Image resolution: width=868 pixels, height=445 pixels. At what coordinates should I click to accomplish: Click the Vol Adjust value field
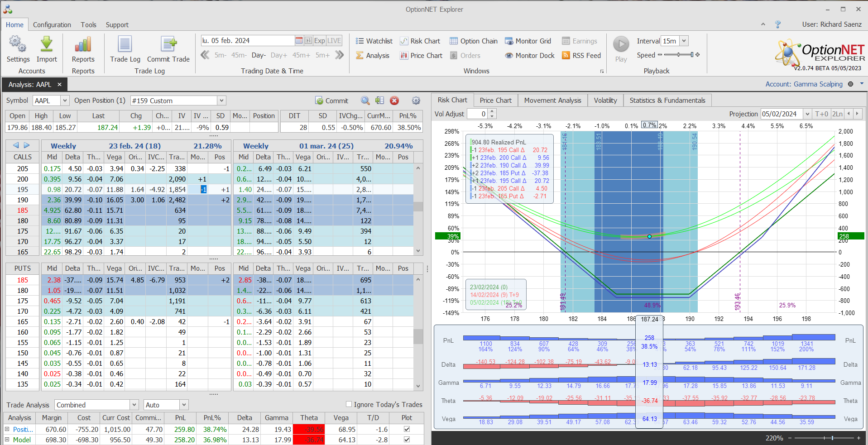(477, 114)
